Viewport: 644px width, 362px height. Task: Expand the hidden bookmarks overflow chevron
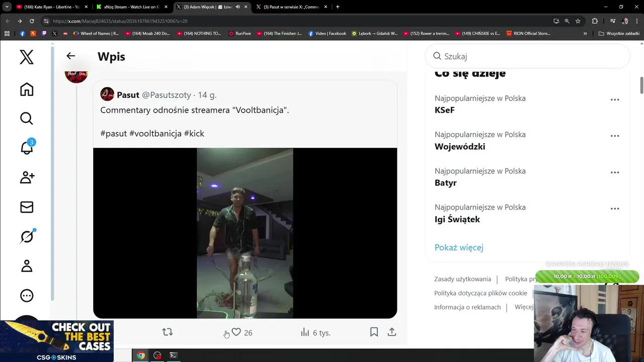(585, 34)
